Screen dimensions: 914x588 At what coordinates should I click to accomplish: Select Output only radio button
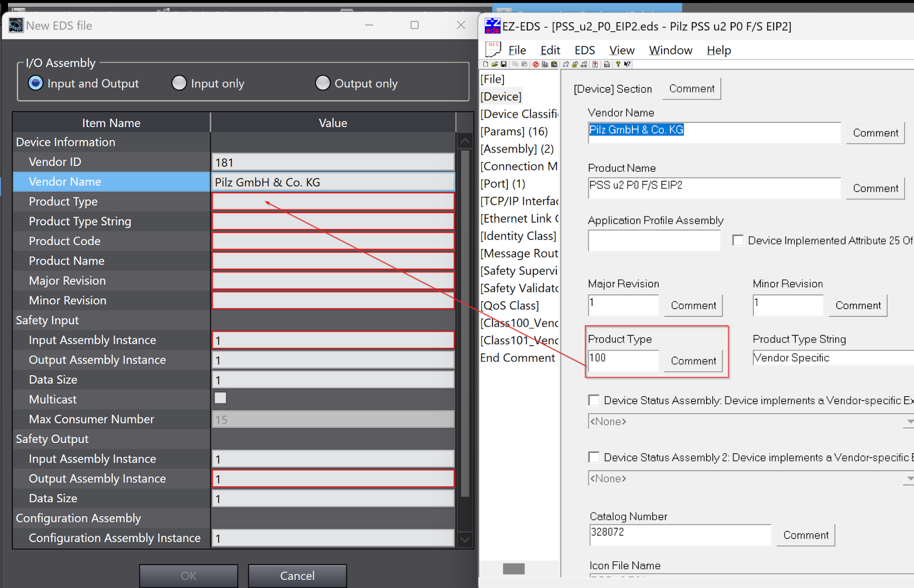pos(323,83)
